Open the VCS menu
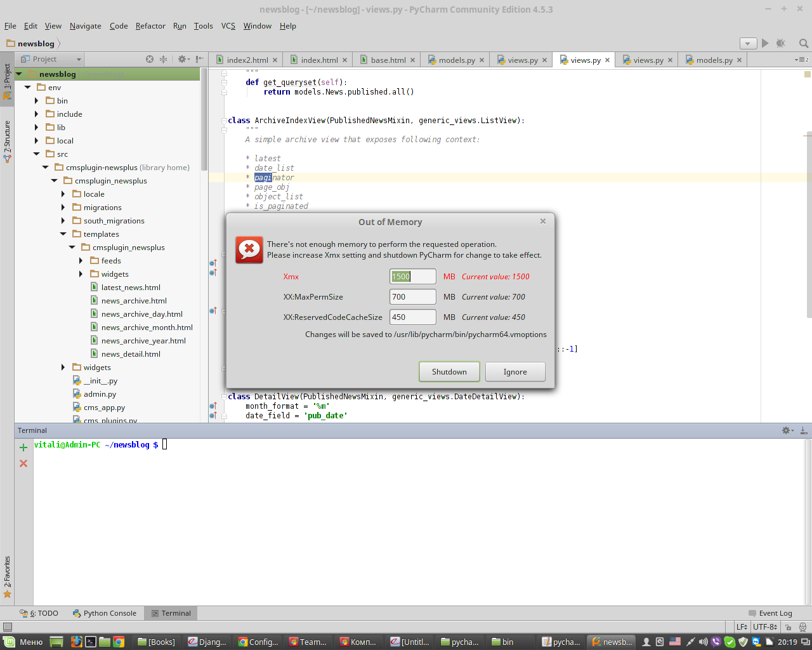 tap(228, 26)
